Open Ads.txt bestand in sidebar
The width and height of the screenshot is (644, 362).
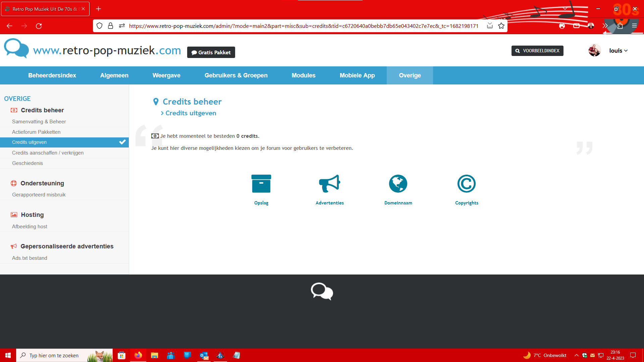[x=64, y=258]
